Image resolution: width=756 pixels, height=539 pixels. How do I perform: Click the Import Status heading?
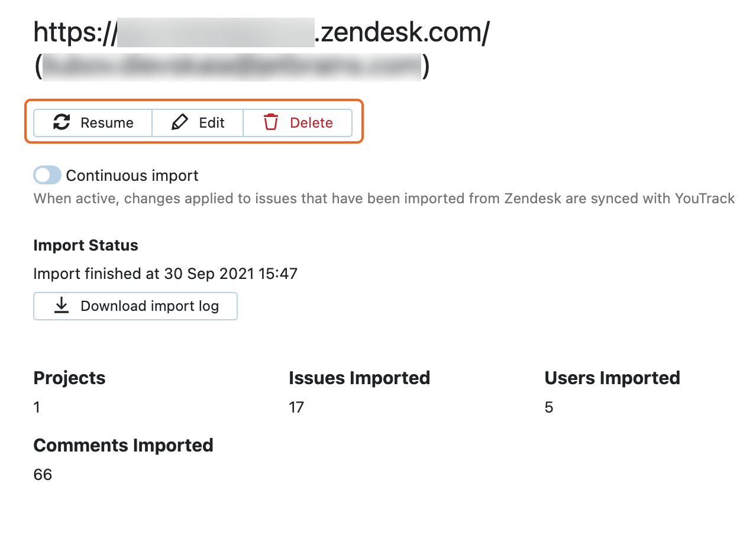(86, 245)
